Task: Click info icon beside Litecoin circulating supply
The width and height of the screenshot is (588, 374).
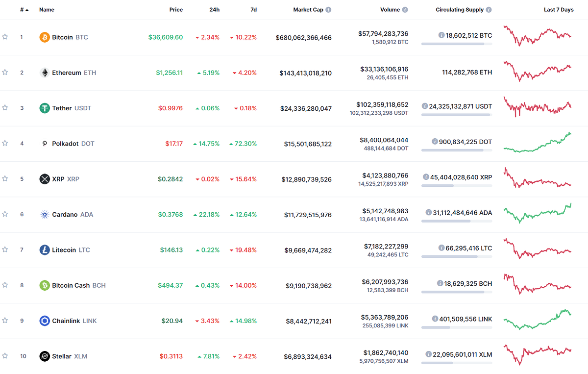Action: [x=441, y=248]
